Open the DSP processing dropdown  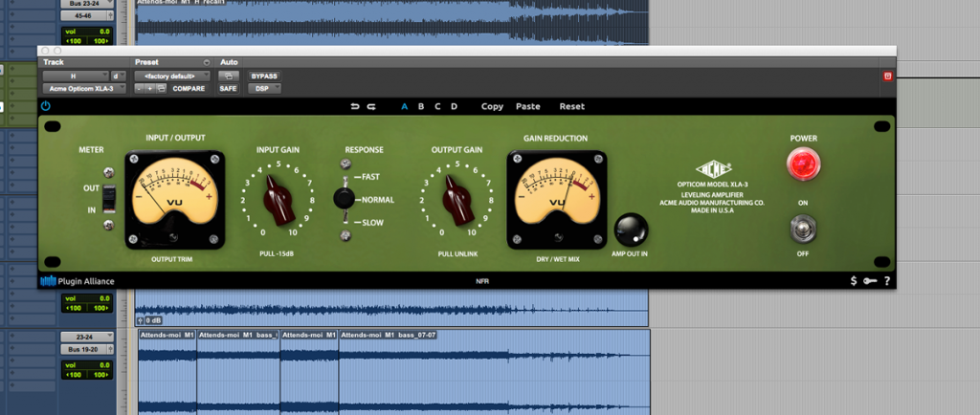(264, 89)
